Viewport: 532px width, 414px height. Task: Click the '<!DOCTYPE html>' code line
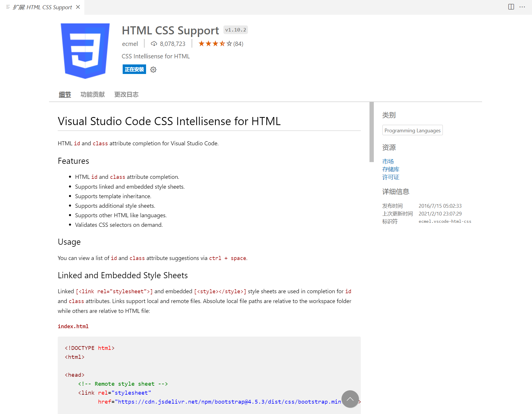tap(90, 348)
